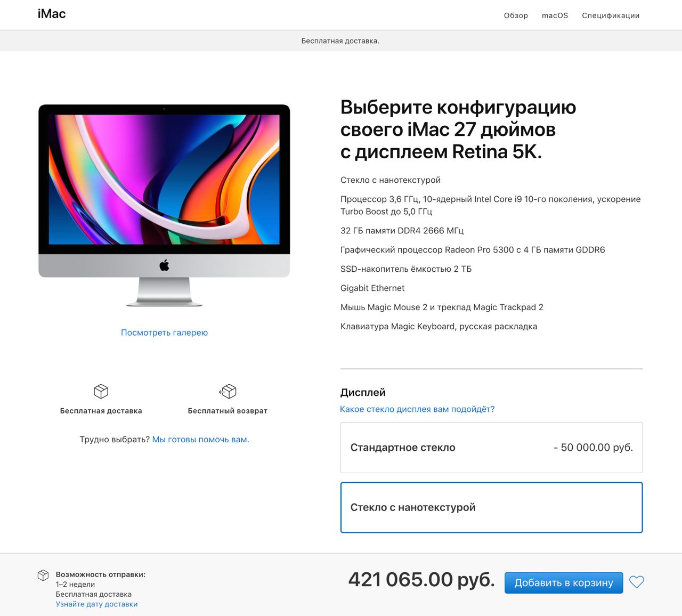Select the Стекло с нанотекстурой option
The image size is (682, 616).
pos(491,507)
